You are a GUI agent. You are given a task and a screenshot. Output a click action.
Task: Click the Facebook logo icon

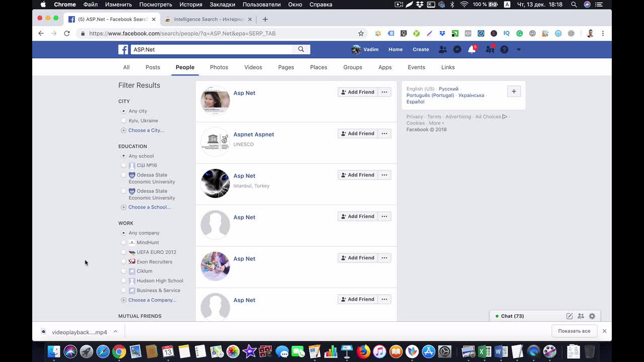123,49
